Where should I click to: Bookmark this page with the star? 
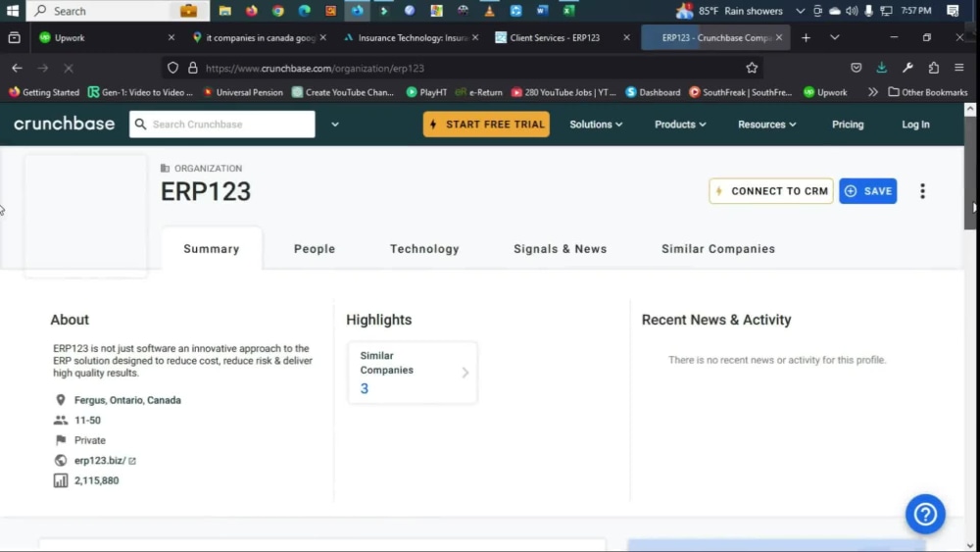[752, 68]
